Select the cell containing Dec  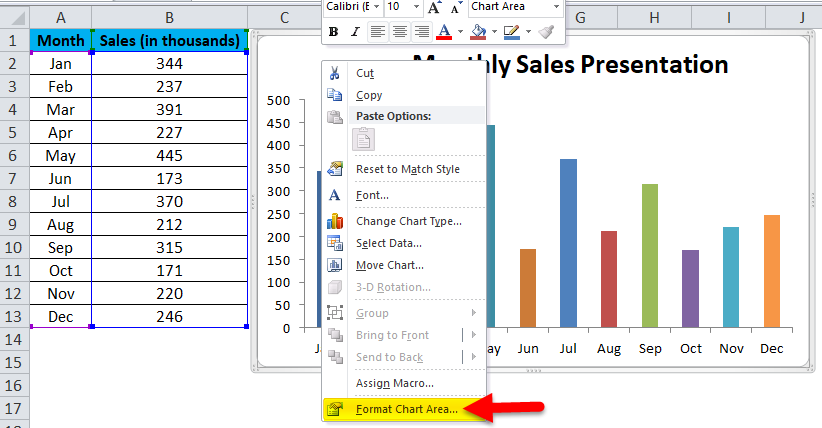click(x=61, y=317)
